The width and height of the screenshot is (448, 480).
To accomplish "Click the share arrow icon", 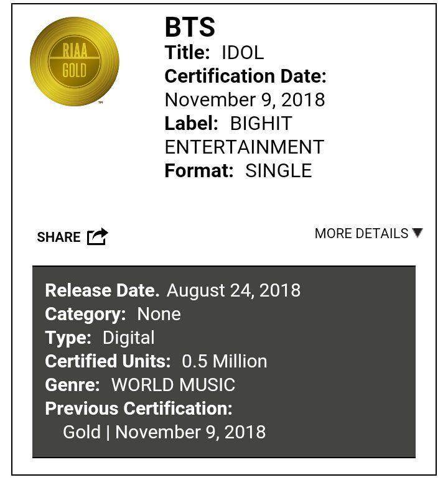I will (x=98, y=237).
